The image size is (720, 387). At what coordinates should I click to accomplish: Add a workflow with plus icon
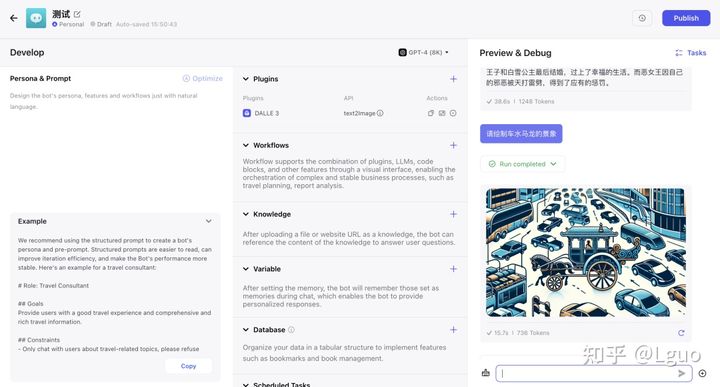453,145
